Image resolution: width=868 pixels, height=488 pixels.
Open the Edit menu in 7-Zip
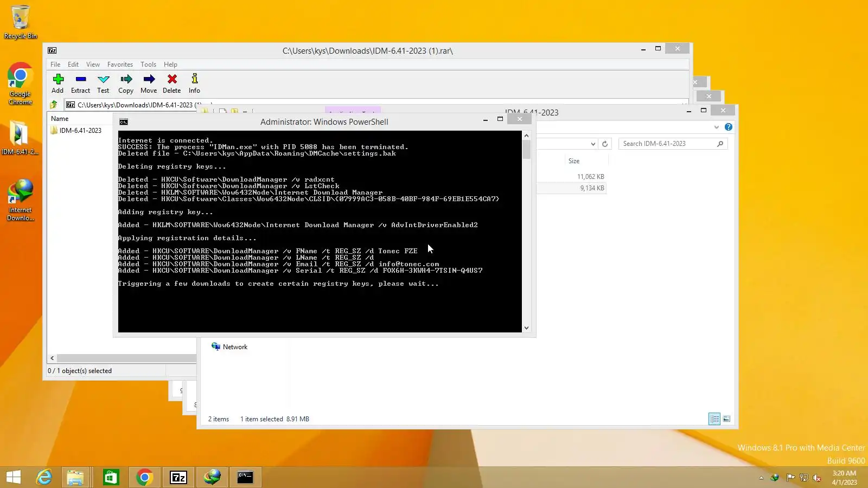[73, 65]
